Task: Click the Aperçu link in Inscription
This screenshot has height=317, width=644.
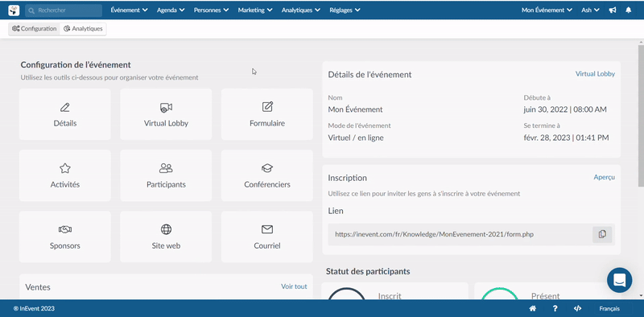Action: 605,177
